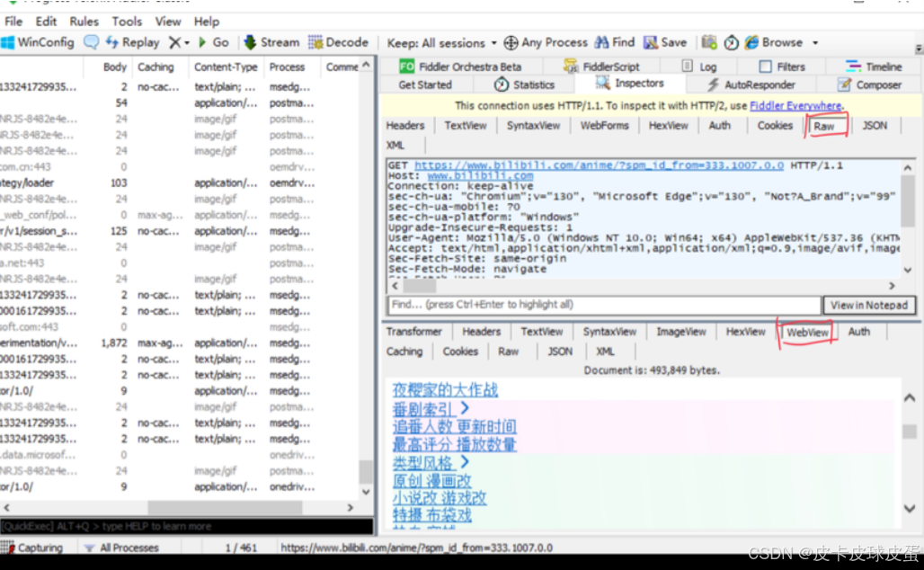
Task: Open the Log tab
Action: [699, 67]
